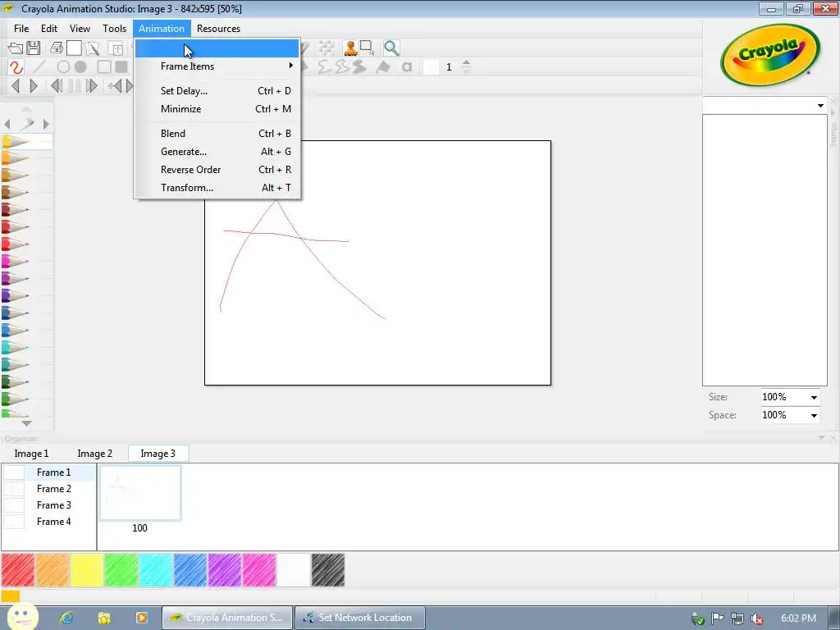Click the orange rubber stamp tool icon
Screen dimensions: 840x630
(350, 48)
